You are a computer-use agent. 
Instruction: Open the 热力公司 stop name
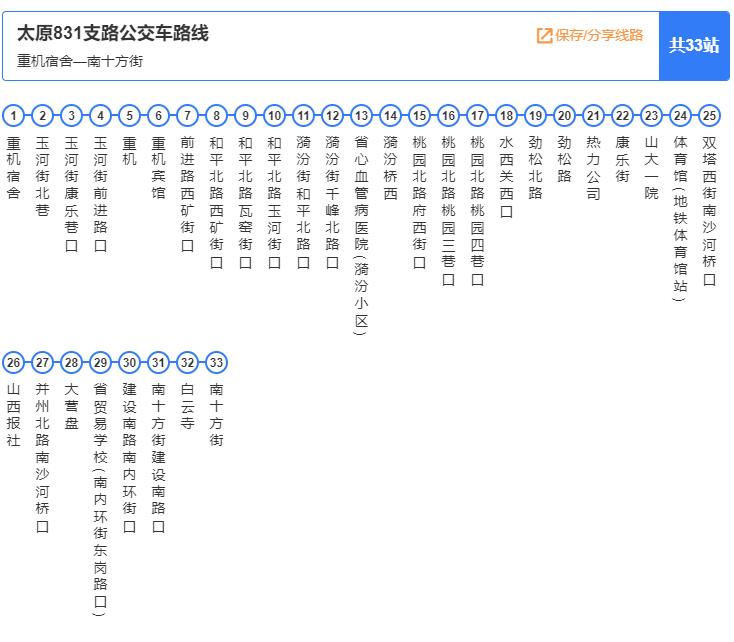(x=594, y=168)
